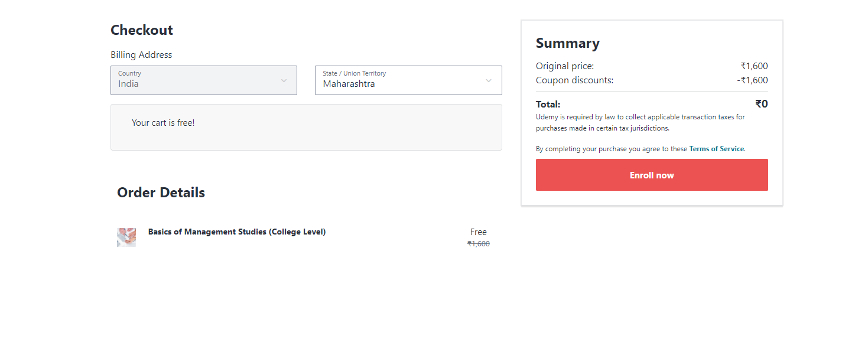Click the Free price beside the course
868x355 pixels.
[x=478, y=232]
